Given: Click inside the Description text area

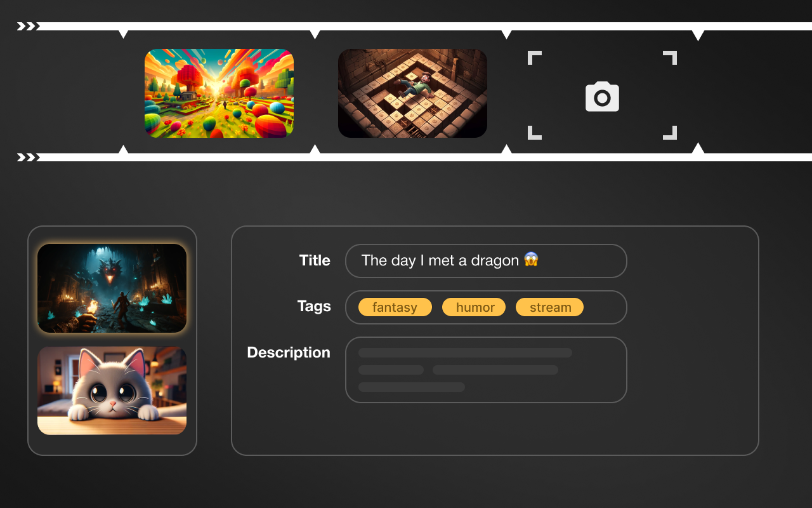Looking at the screenshot, I should 486,370.
